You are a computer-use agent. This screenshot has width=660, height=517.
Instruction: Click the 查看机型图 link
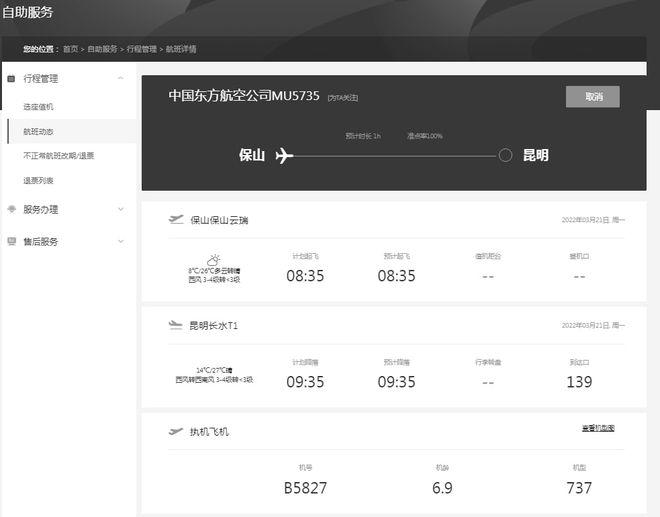pos(598,428)
